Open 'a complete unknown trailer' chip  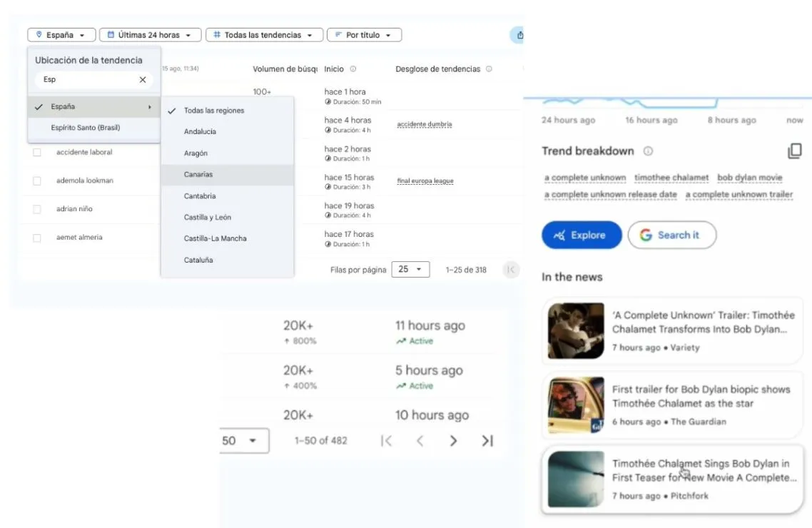click(739, 195)
